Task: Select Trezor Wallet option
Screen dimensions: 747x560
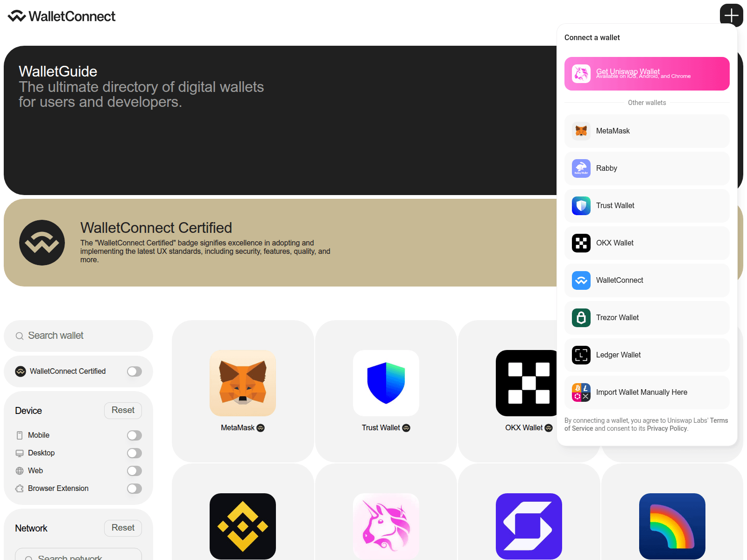Action: pyautogui.click(x=647, y=318)
